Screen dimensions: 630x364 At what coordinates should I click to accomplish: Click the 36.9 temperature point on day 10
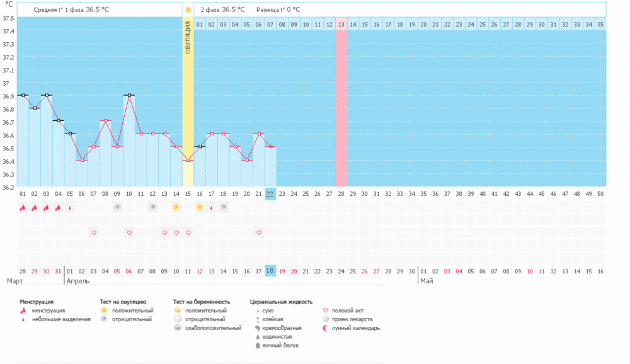coord(129,95)
